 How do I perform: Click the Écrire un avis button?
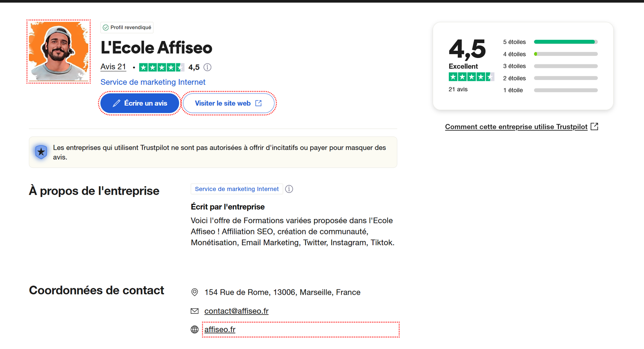click(x=140, y=103)
